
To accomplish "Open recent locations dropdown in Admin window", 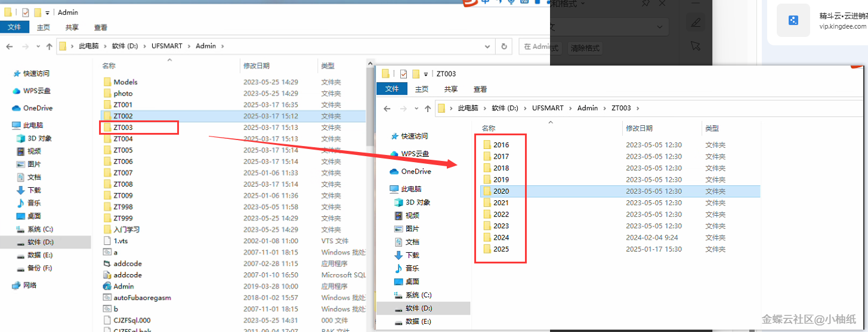I will (x=38, y=46).
